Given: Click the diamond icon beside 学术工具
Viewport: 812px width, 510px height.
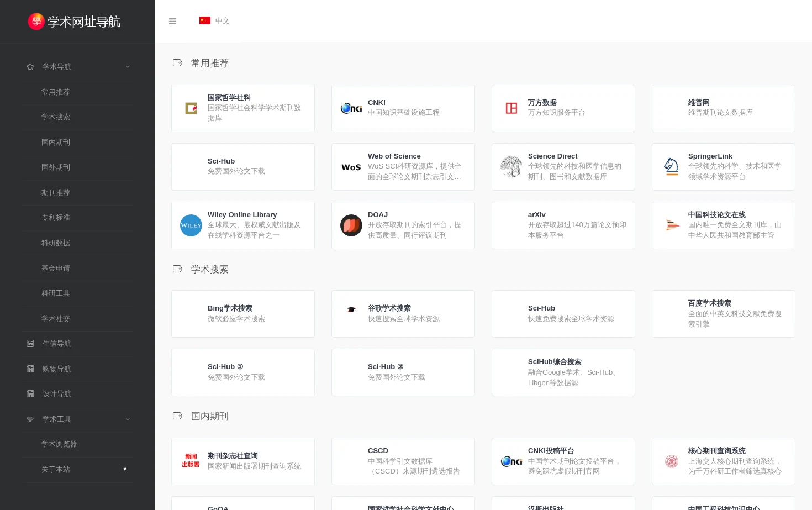Looking at the screenshot, I should coord(30,419).
